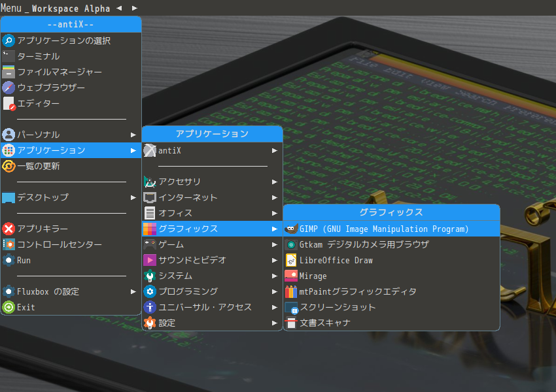This screenshot has width=556, height=392.
Task: Expand the アクセサリ submenu arrow
Action: [x=275, y=182]
